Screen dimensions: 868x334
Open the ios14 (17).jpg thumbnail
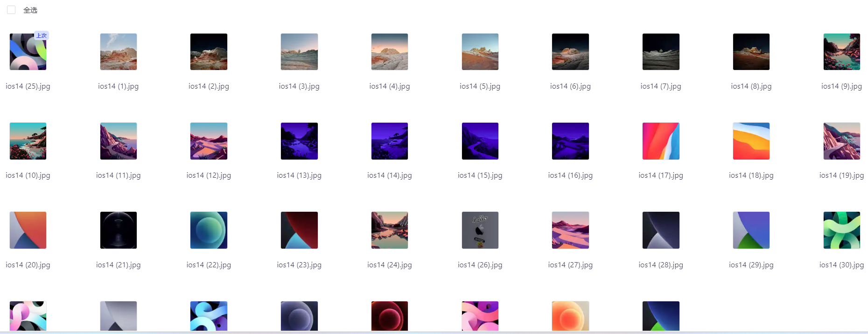click(x=661, y=141)
